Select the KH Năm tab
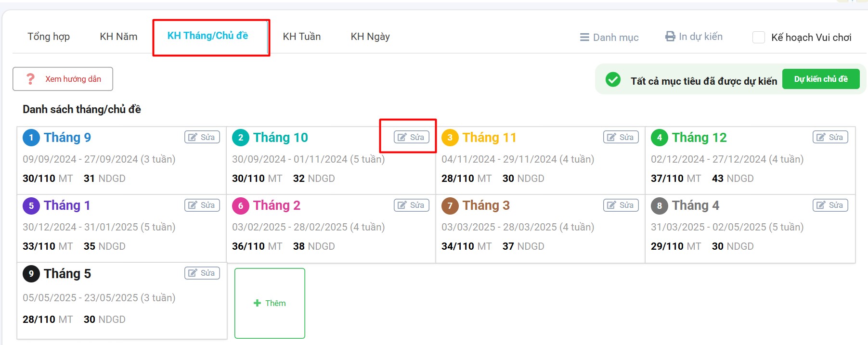Viewport: 868px width, 345px height. (118, 37)
